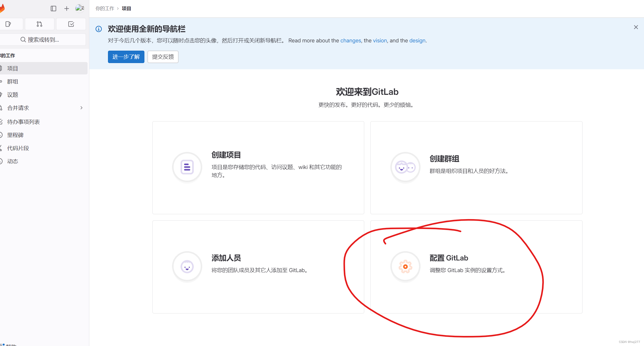This screenshot has height=346, width=644.
Task: Click the Create group faces icon
Action: point(405,167)
